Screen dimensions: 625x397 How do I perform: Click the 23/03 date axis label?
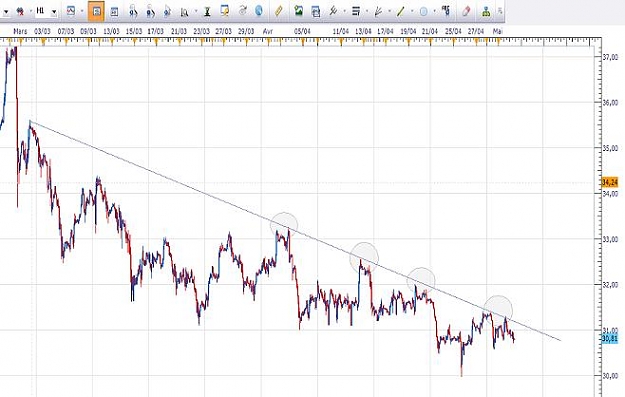tap(201, 31)
